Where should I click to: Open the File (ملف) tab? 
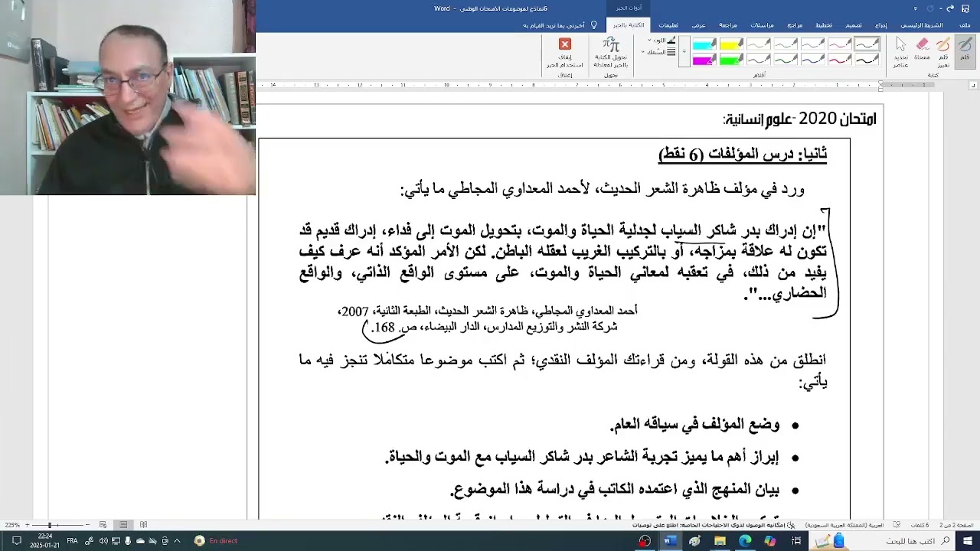coord(965,25)
